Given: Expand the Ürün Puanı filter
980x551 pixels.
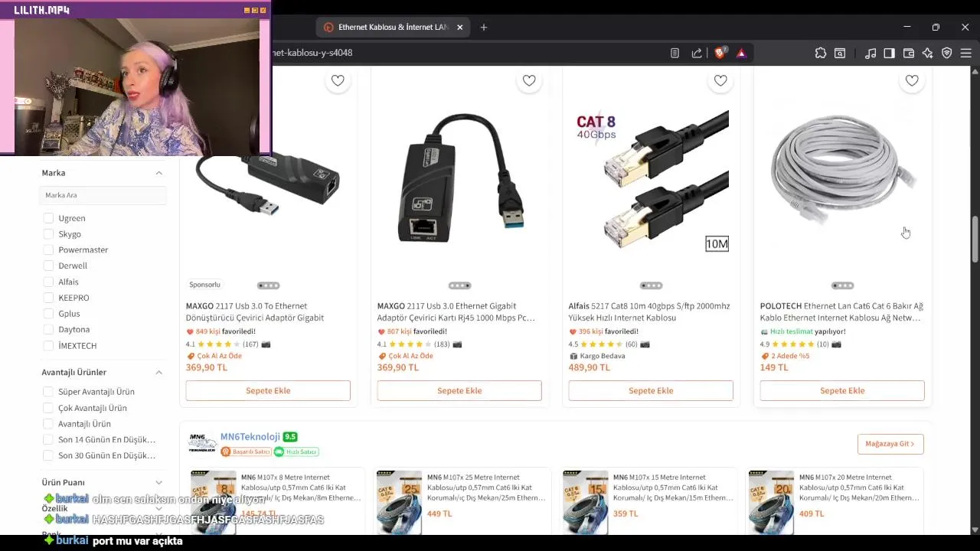Looking at the screenshot, I should click(x=158, y=482).
